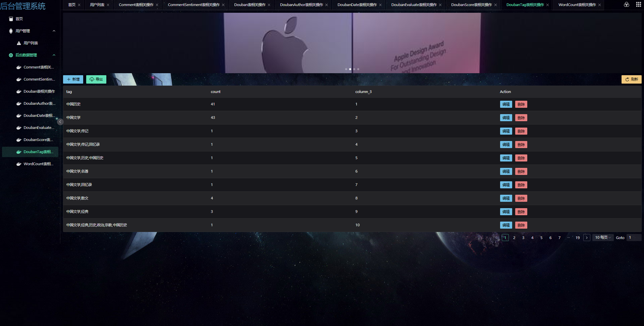Click the count column header
Viewport: 644px width, 326px height.
click(216, 92)
